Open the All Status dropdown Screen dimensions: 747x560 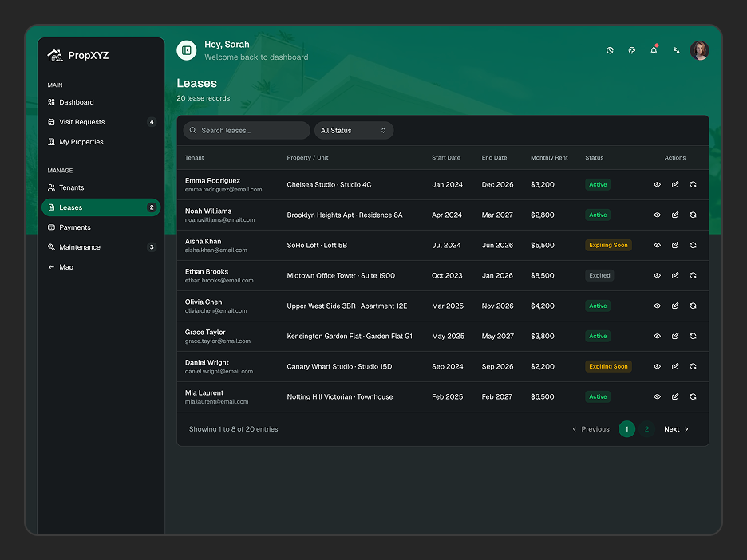354,131
